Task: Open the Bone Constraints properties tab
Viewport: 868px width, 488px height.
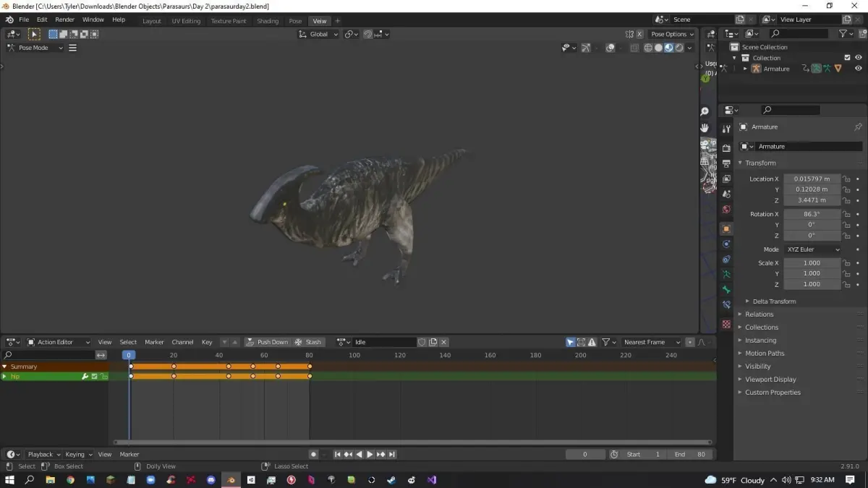Action: [x=726, y=305]
